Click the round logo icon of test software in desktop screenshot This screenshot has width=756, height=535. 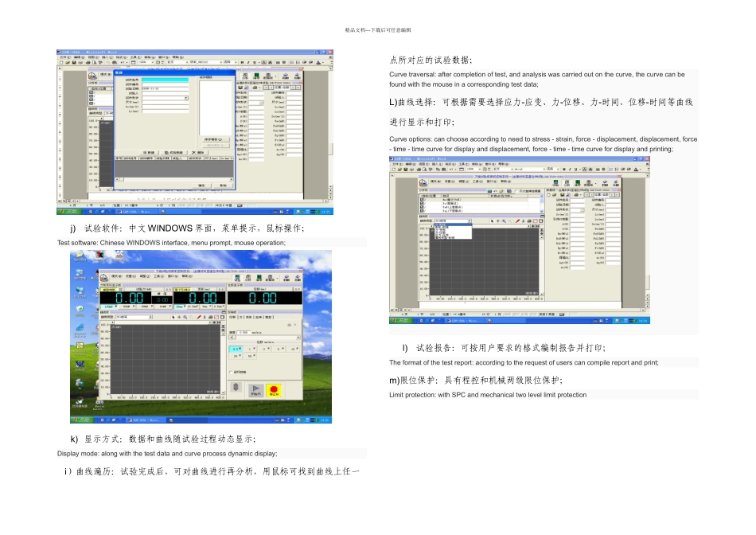tap(103, 278)
